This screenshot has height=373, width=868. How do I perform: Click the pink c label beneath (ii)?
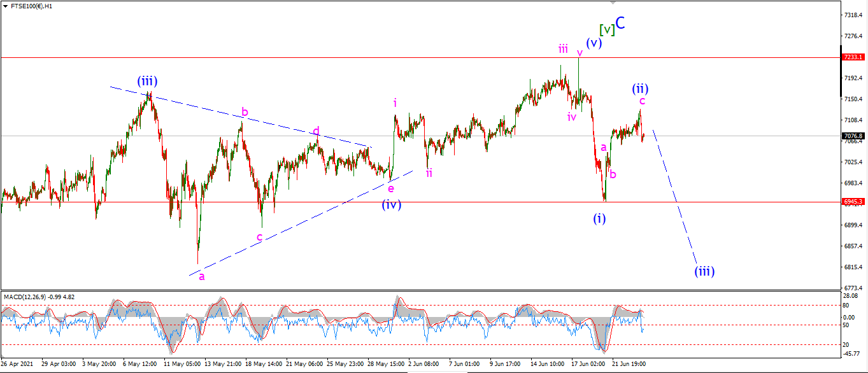click(x=643, y=101)
